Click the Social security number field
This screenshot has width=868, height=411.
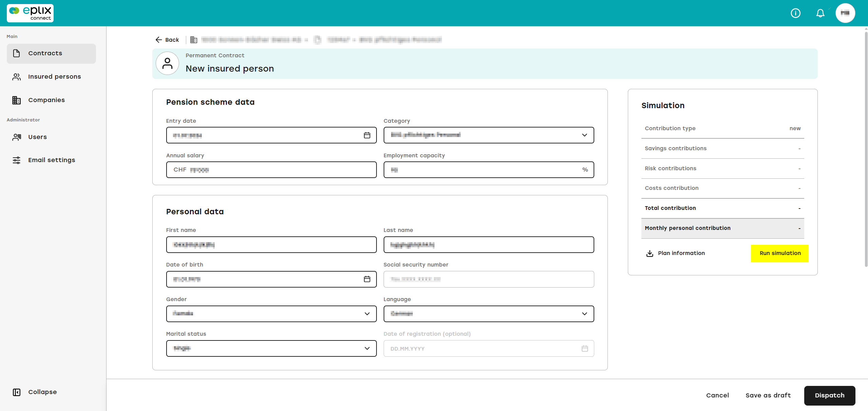coord(489,279)
